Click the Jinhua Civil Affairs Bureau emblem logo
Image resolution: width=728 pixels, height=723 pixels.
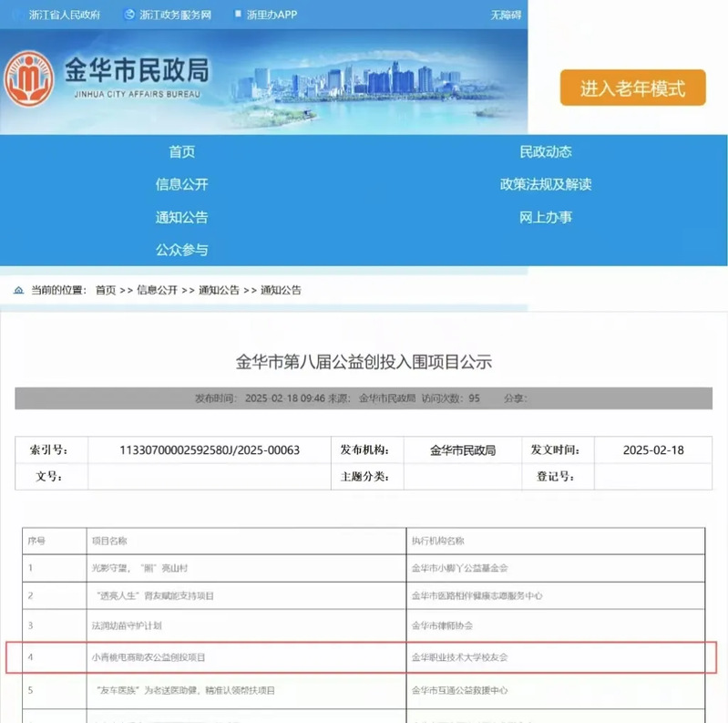pyautogui.click(x=29, y=78)
